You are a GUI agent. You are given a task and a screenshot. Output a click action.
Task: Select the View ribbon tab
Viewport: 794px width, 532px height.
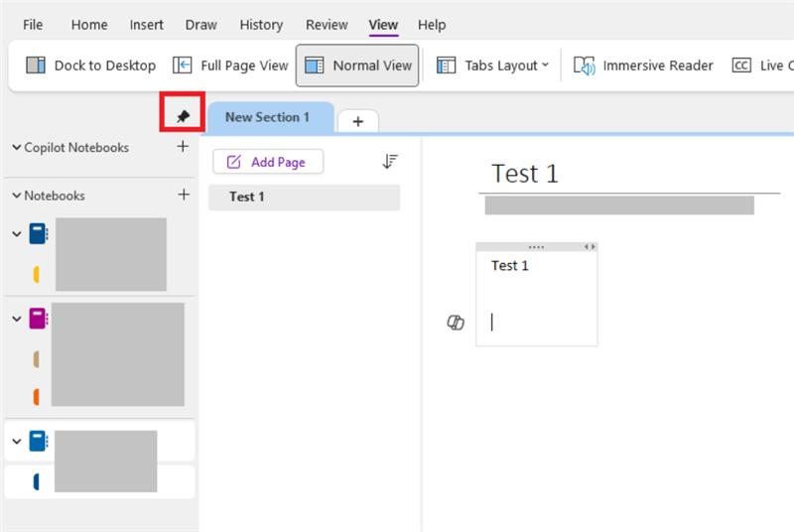[383, 24]
